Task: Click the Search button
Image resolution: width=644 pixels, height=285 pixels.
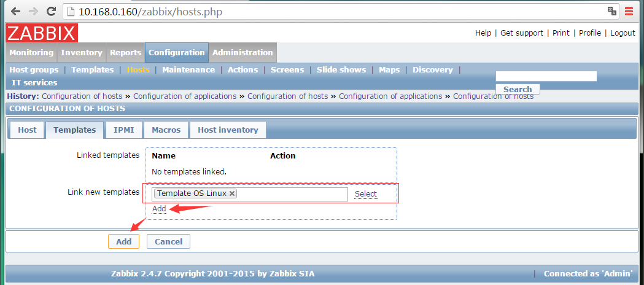Action: click(518, 89)
